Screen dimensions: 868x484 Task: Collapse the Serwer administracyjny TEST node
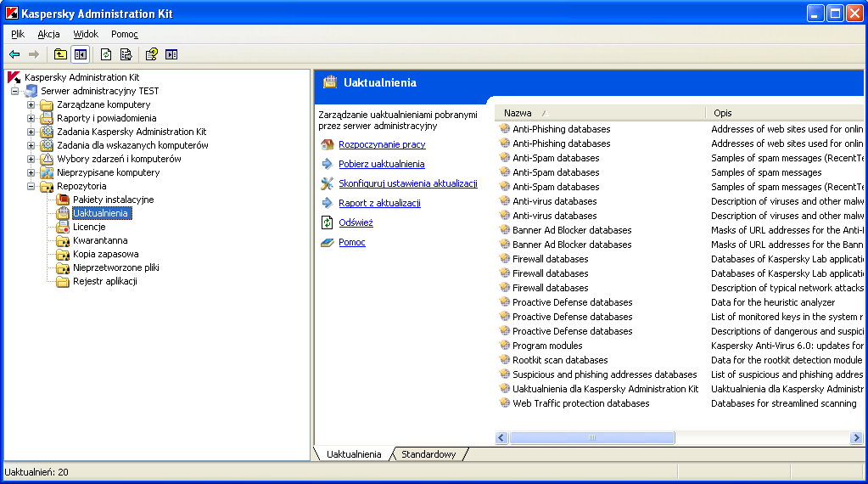(15, 91)
